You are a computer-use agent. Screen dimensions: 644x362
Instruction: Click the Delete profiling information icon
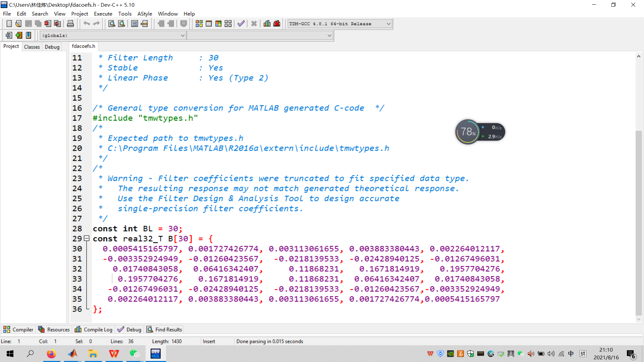click(x=277, y=23)
